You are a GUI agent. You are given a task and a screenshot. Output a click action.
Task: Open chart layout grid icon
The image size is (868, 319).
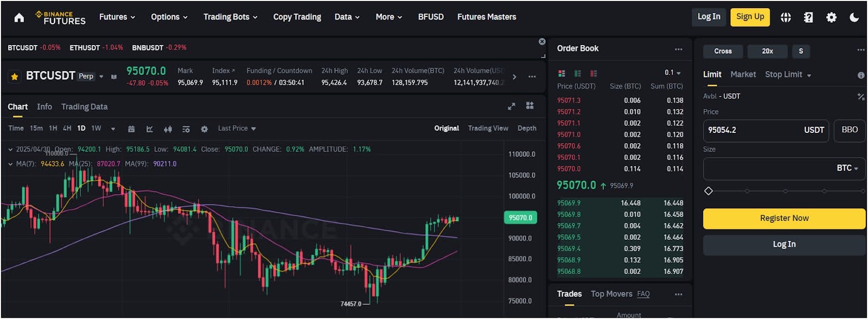point(530,106)
